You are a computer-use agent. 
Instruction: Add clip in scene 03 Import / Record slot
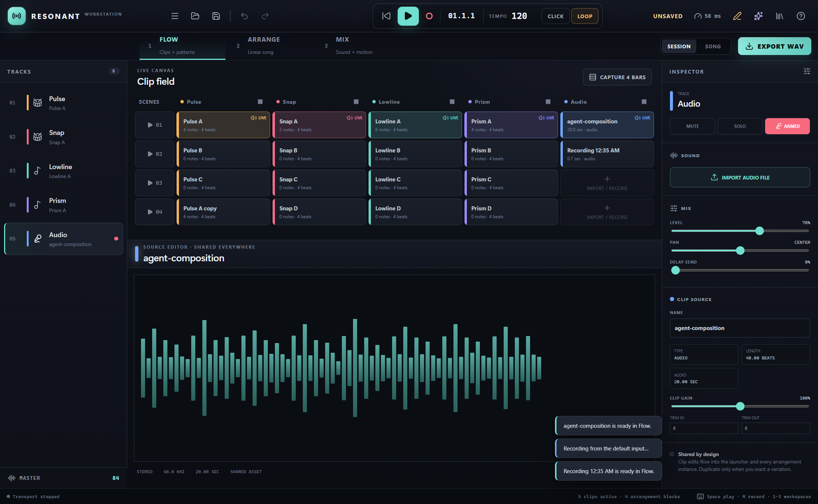[x=607, y=183]
